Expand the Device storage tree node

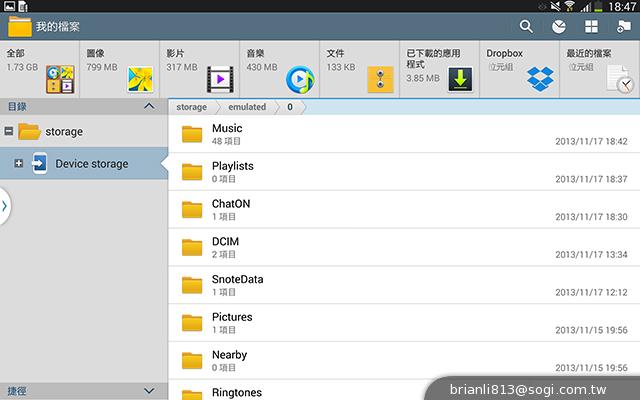pyautogui.click(x=18, y=163)
